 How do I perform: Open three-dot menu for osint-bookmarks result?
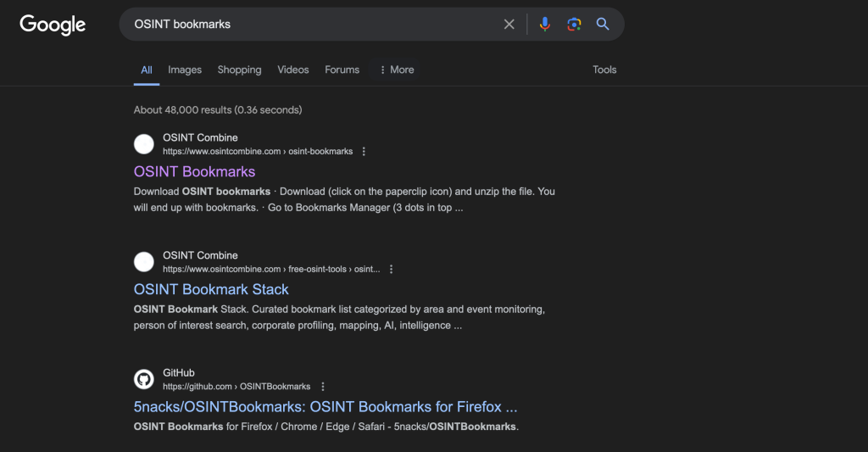click(x=364, y=151)
